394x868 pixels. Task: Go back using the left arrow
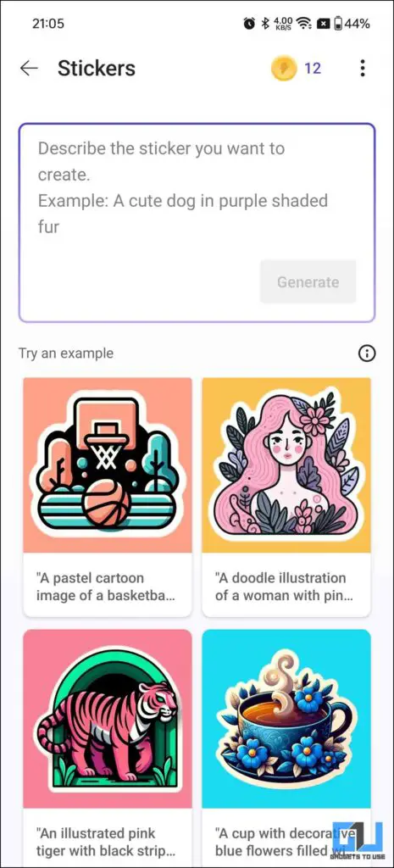pyautogui.click(x=29, y=68)
